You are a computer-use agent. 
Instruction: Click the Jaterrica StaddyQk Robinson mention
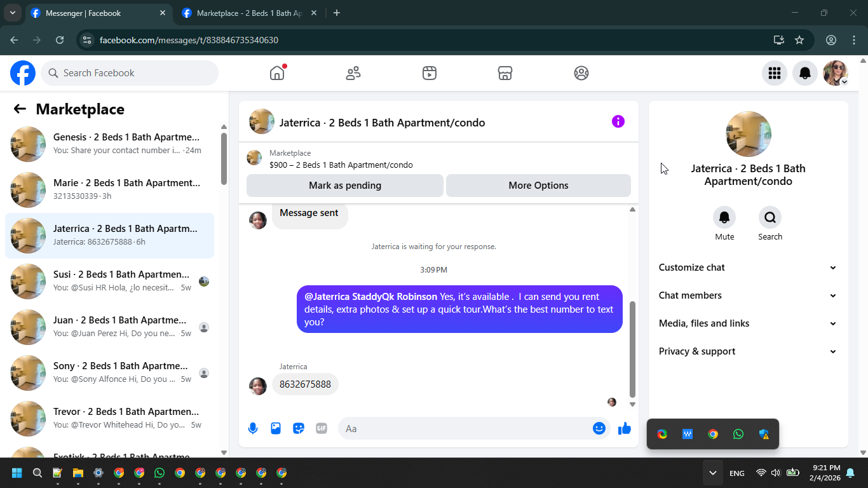[371, 297]
